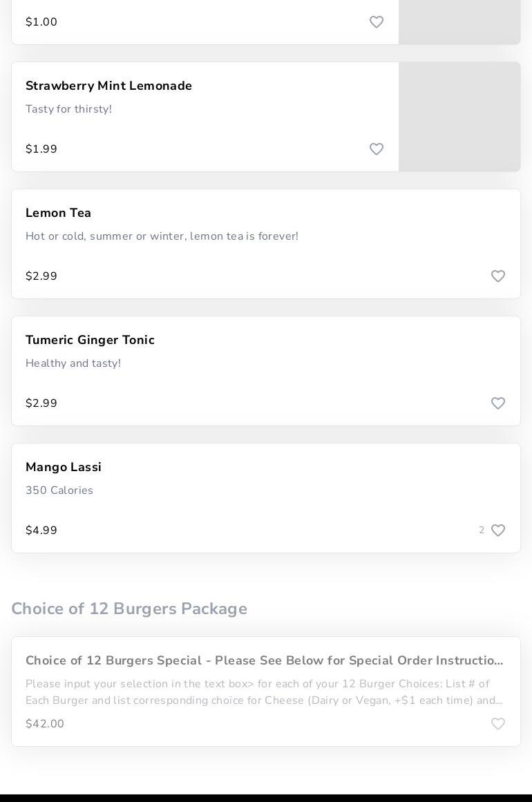Screen dimensions: 532x802
Task: Click the 12 Burgers Special instructions description
Action: click(264, 692)
